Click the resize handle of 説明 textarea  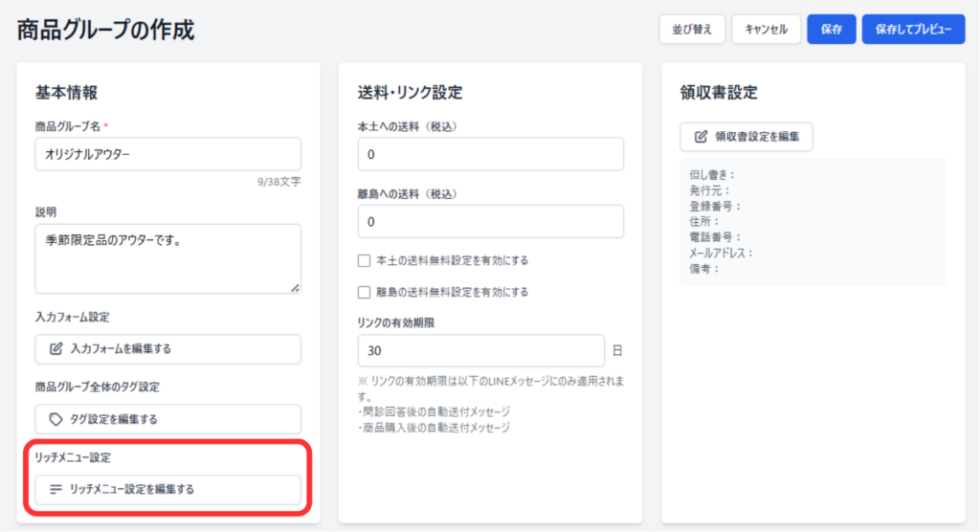295,287
